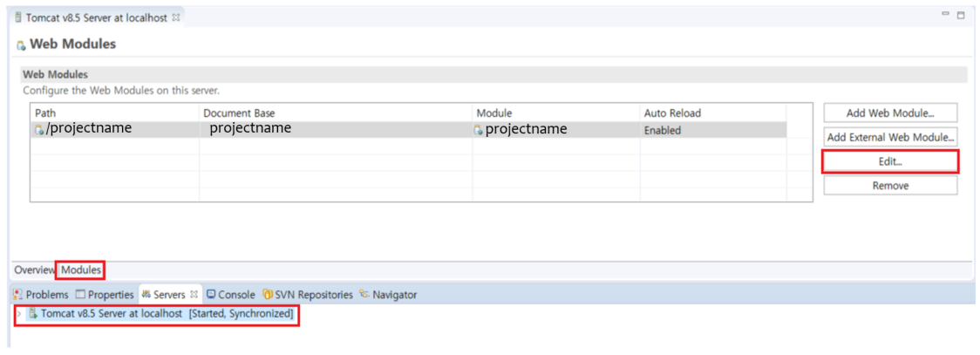Click the module icon beside /projectname path
980x355 pixels.
(x=39, y=130)
